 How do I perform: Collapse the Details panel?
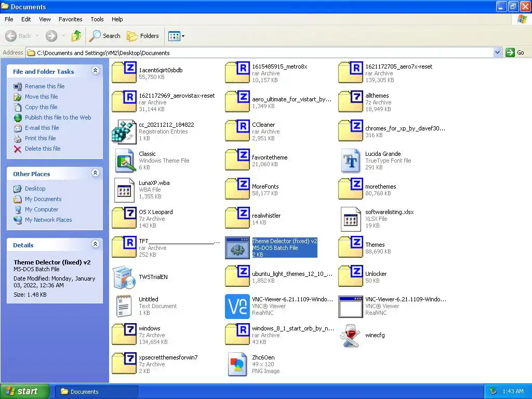tap(96, 244)
